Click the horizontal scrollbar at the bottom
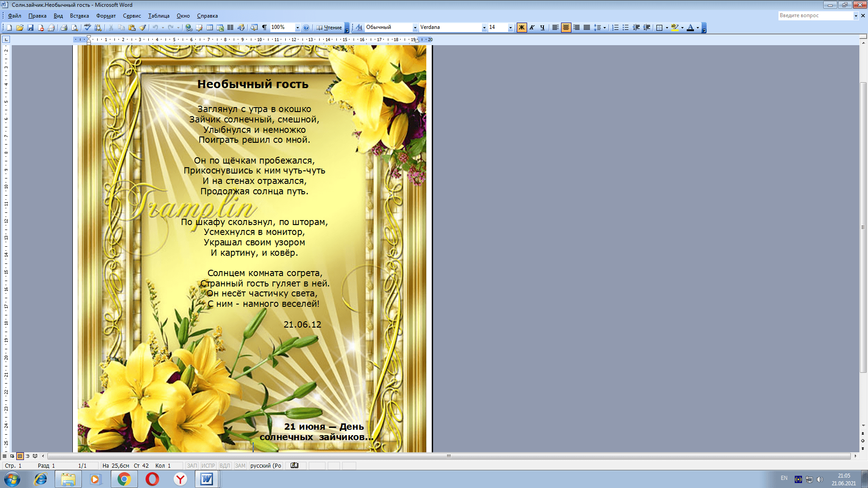Image resolution: width=868 pixels, height=488 pixels. click(x=449, y=456)
